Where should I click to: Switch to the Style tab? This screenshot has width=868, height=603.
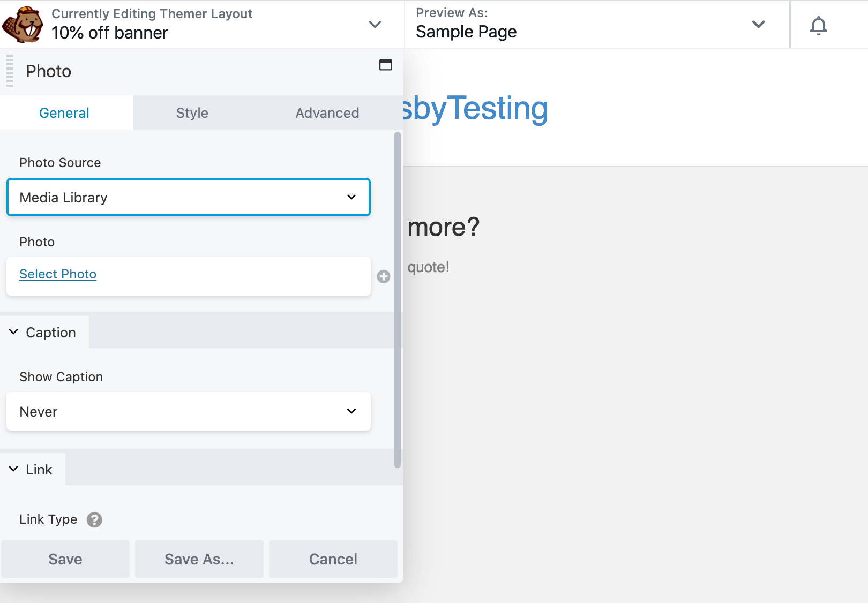192,112
